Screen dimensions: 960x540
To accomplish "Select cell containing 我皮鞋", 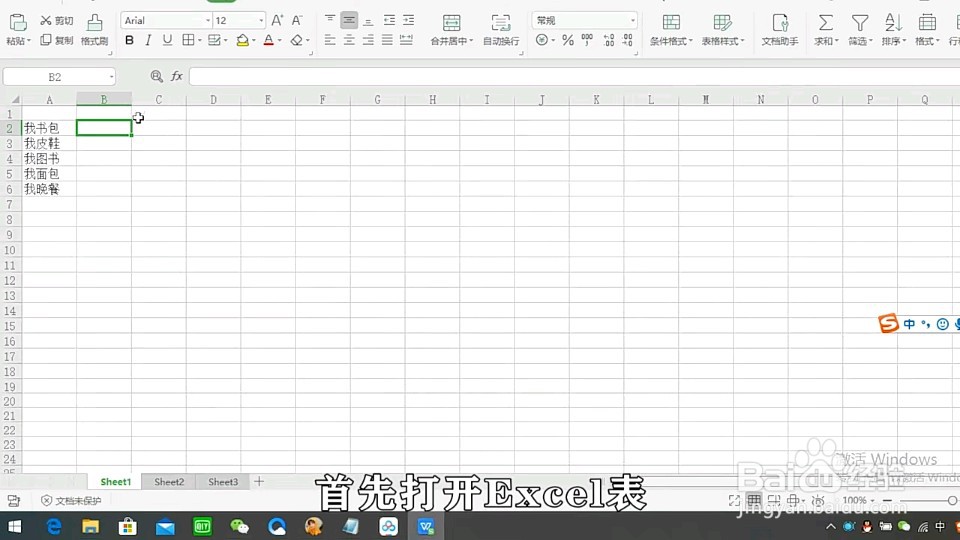I will pyautogui.click(x=49, y=143).
